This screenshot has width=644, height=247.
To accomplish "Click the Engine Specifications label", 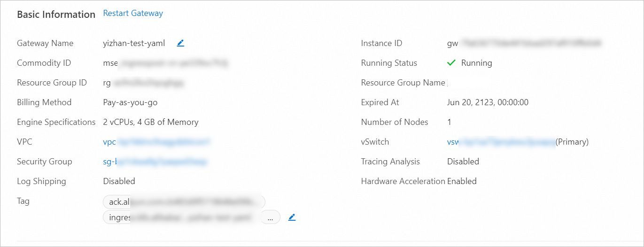I will coord(56,122).
